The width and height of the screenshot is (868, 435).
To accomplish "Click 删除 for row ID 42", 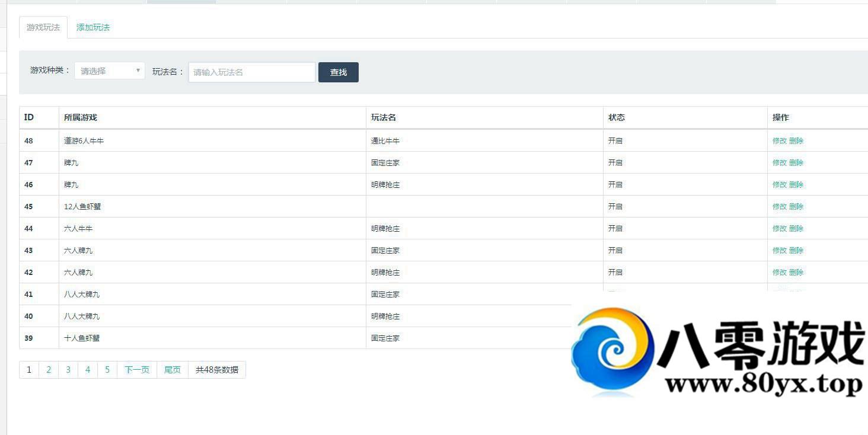I will pyautogui.click(x=796, y=273).
